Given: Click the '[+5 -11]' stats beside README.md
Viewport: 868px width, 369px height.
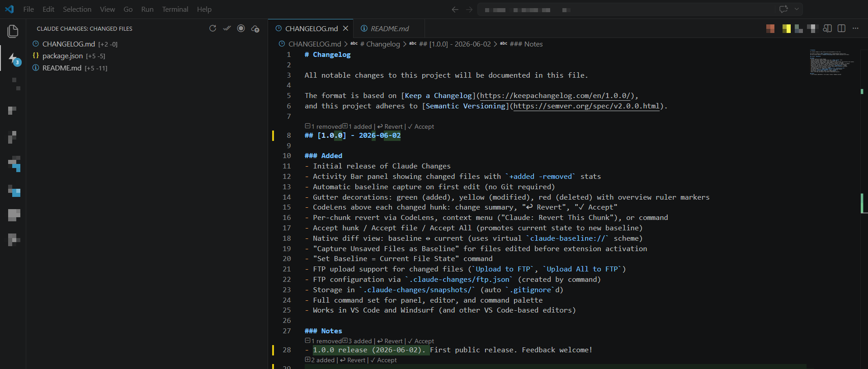Looking at the screenshot, I should point(96,68).
